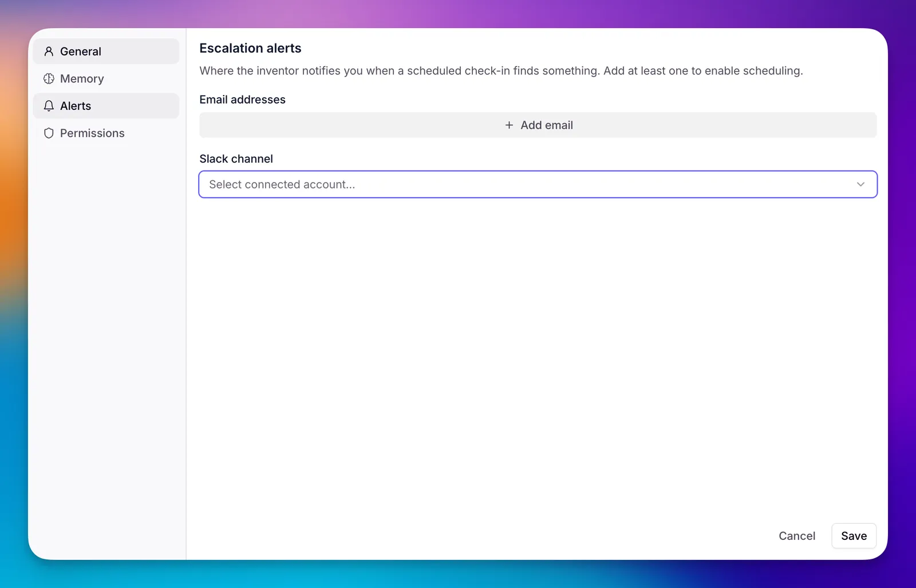Click the bell icon beside Alerts
The width and height of the screenshot is (916, 588).
49,106
